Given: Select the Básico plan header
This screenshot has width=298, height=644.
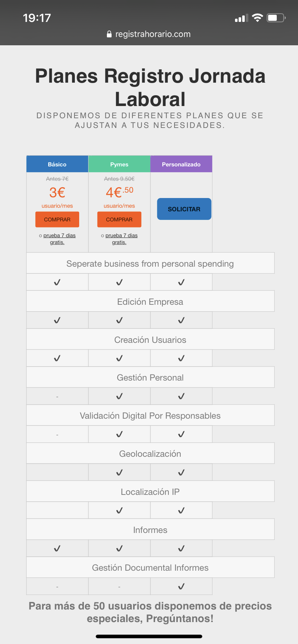Looking at the screenshot, I should pyautogui.click(x=57, y=164).
